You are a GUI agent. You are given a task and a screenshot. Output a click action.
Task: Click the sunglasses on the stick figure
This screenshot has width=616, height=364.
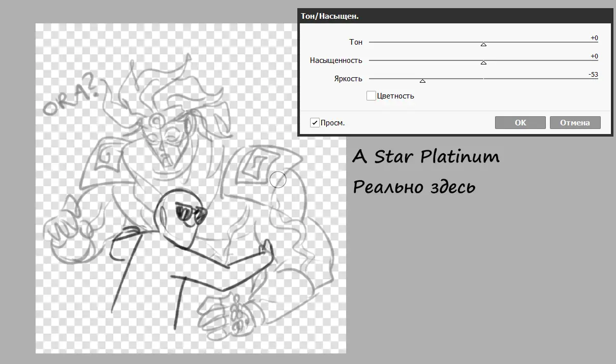click(191, 214)
